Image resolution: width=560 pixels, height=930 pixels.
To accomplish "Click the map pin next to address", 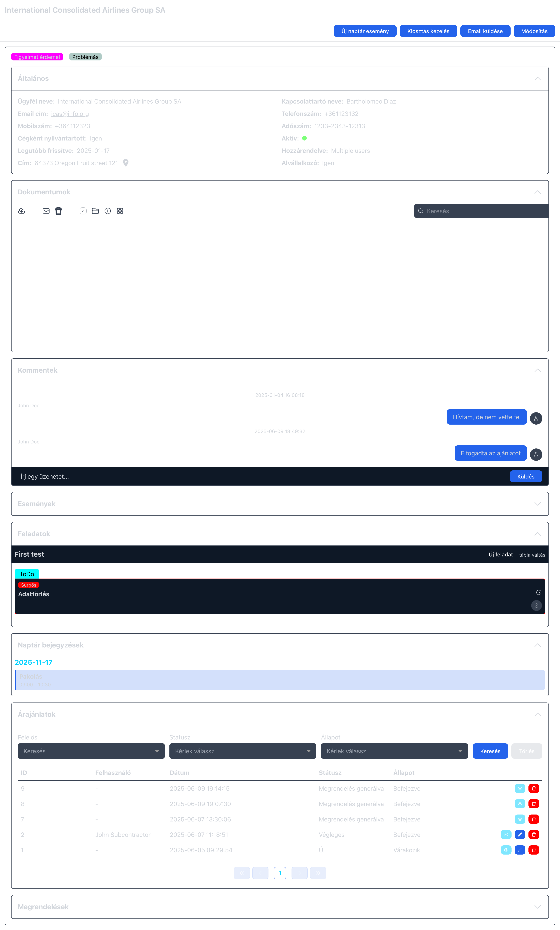I will [126, 163].
